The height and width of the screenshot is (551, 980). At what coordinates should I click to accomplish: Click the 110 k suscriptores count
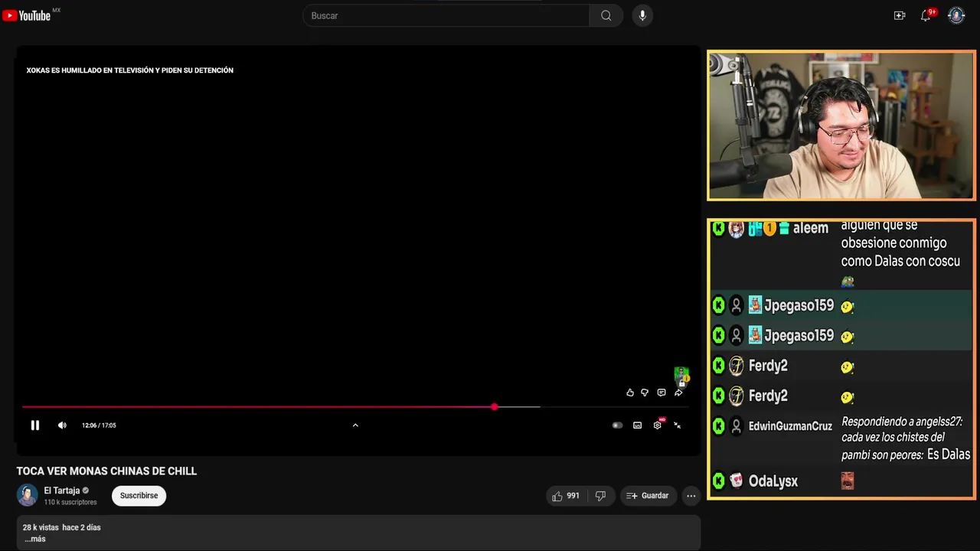pyautogui.click(x=70, y=503)
